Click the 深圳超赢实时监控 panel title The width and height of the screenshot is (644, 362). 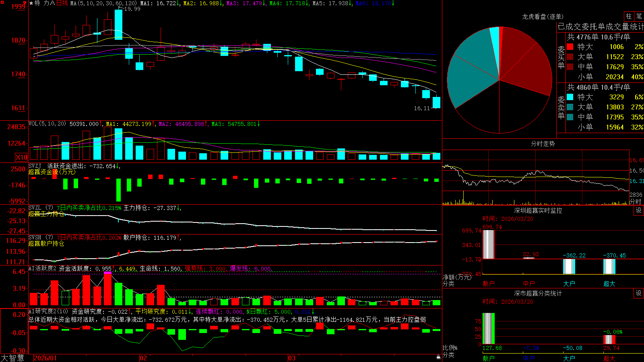[x=538, y=210]
